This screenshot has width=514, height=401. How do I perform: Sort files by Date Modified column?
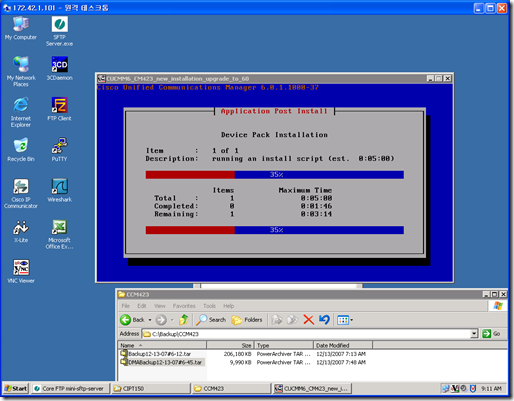coord(343,345)
